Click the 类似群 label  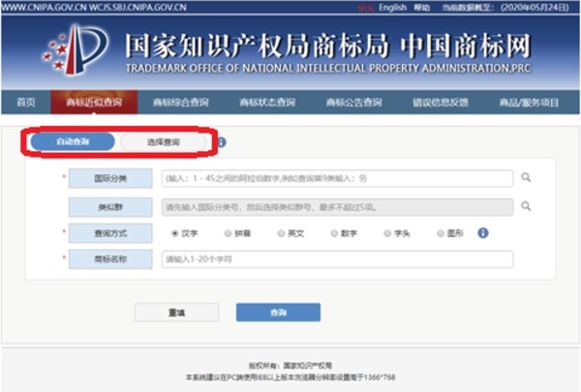(110, 207)
